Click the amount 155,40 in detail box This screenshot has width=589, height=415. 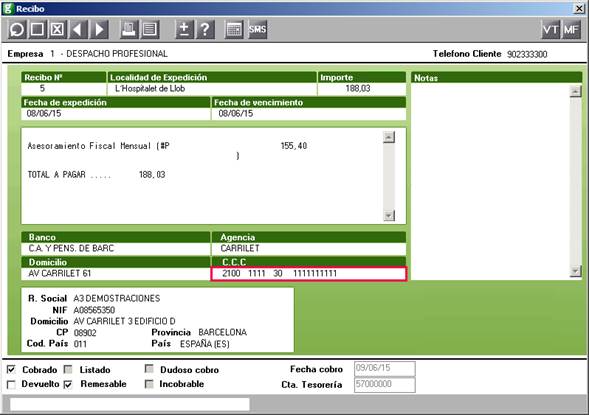click(294, 146)
